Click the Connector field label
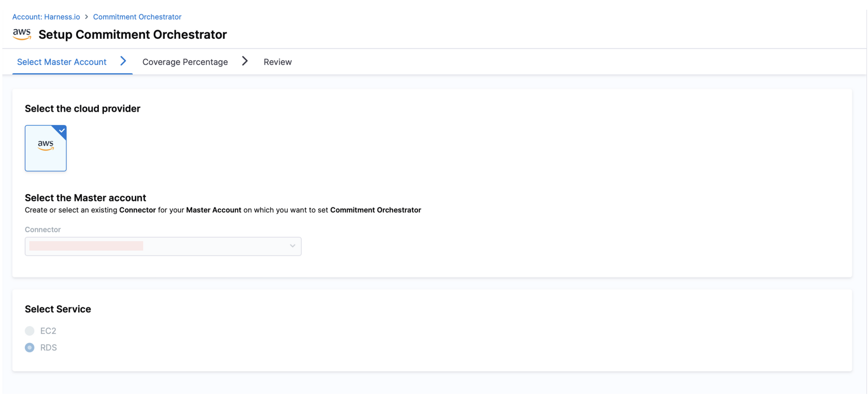Screen dimensions: 868x417 pos(43,229)
